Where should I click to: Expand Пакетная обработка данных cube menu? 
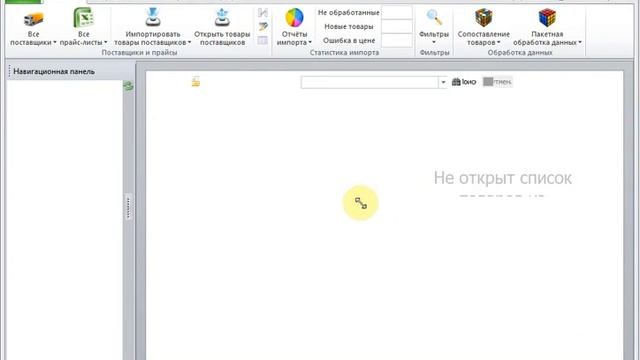pos(547,27)
